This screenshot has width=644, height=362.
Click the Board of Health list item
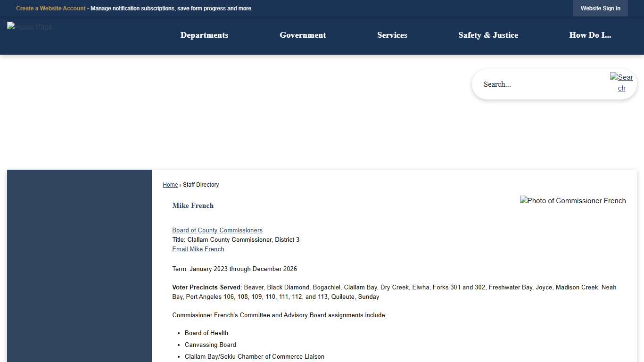[206, 333]
